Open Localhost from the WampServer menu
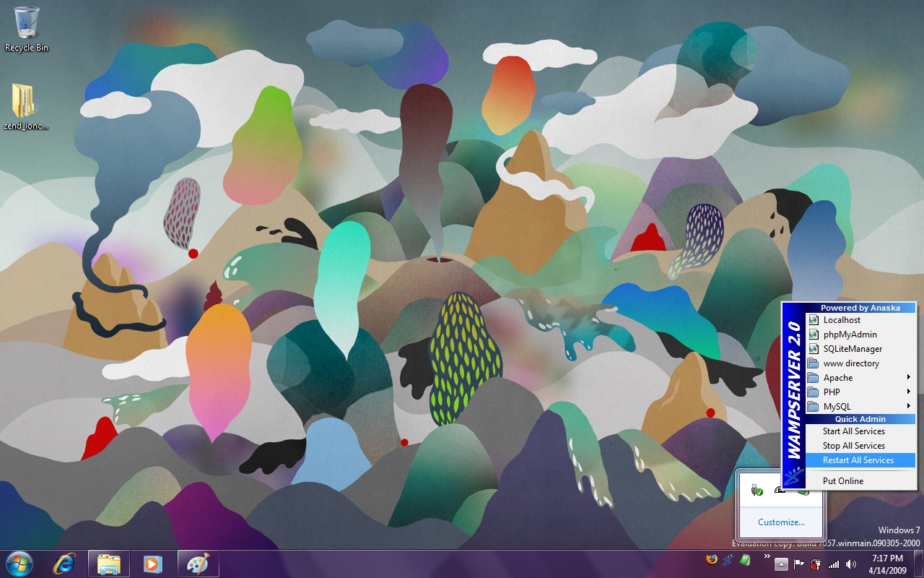 [842, 320]
